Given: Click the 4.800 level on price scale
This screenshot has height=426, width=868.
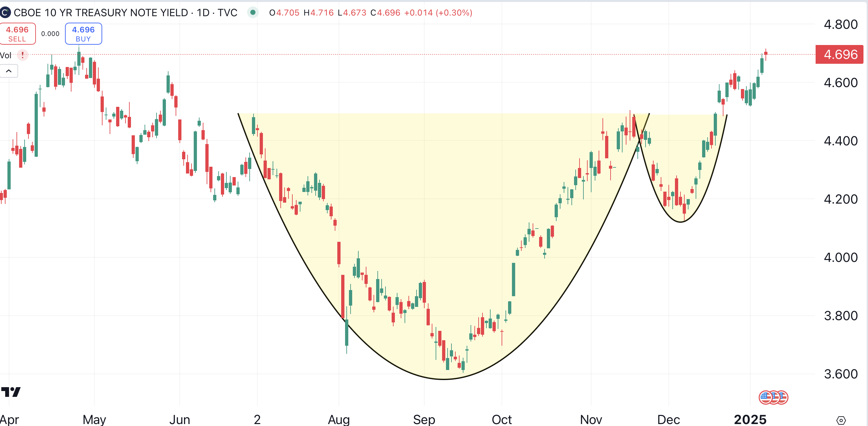Looking at the screenshot, I should (841, 24).
